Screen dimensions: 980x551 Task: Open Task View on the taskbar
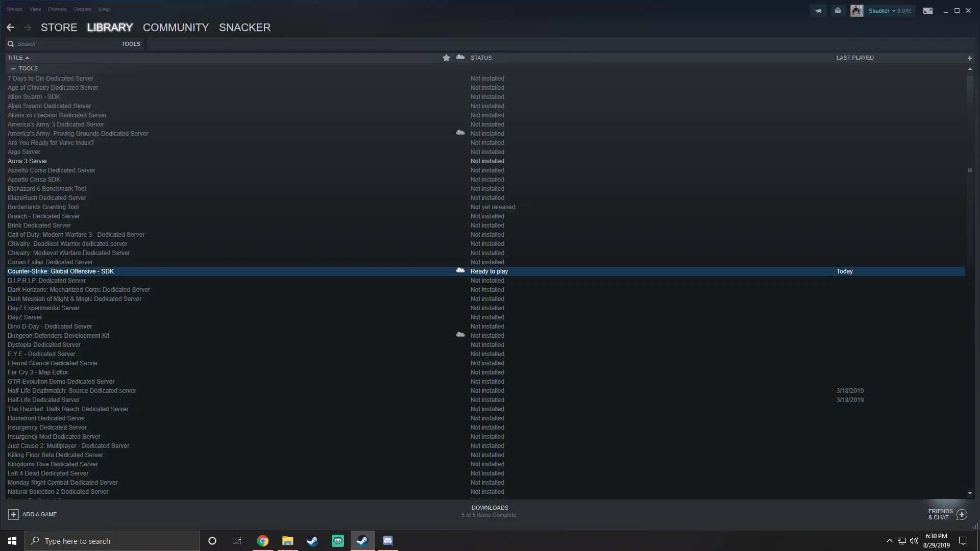237,541
